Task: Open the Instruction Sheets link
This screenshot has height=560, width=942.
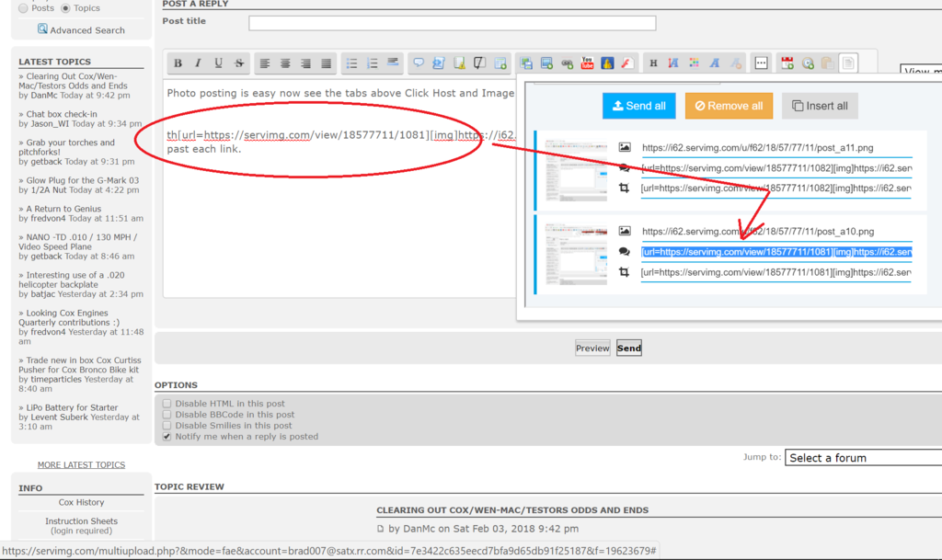Action: pos(81,521)
